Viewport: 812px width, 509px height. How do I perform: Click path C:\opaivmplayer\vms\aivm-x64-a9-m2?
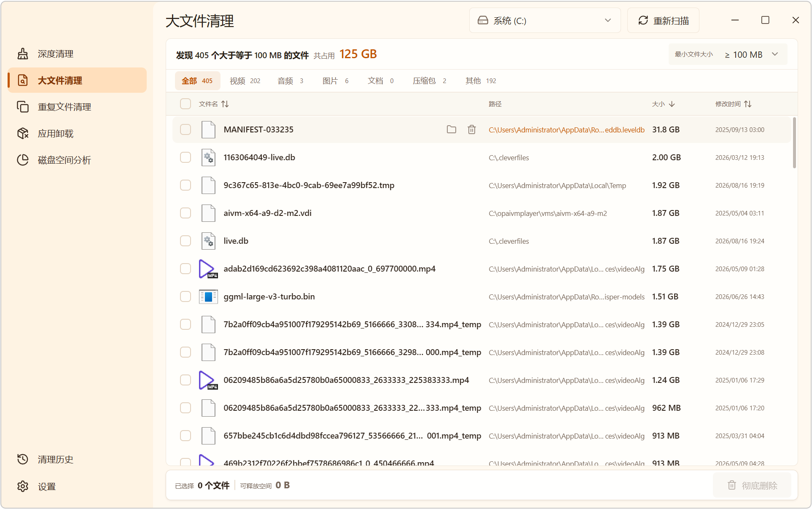pyautogui.click(x=548, y=213)
